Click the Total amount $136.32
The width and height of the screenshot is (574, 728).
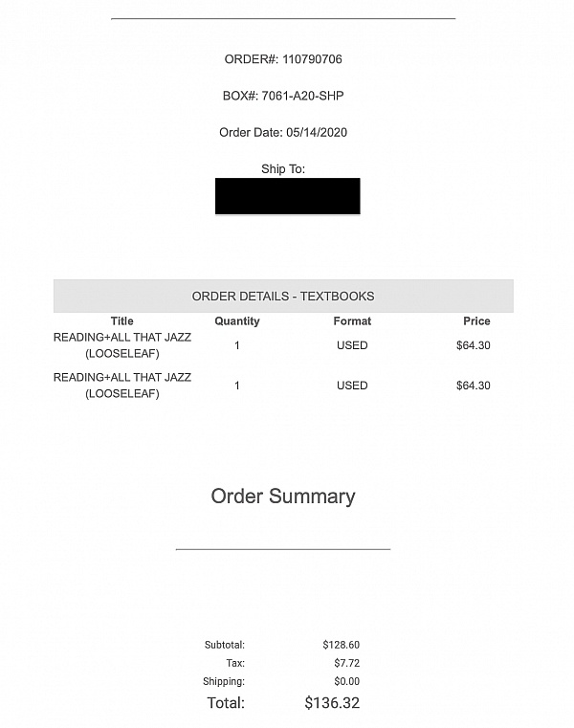(x=332, y=703)
